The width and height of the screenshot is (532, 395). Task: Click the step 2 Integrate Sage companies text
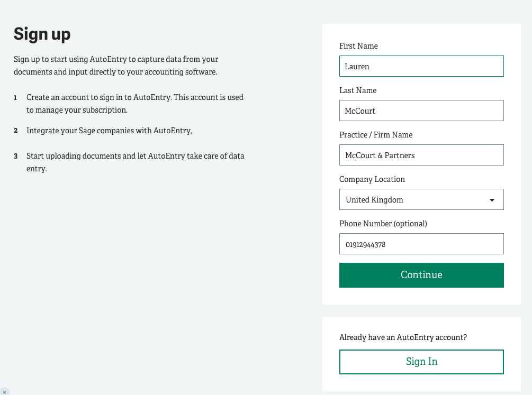109,131
